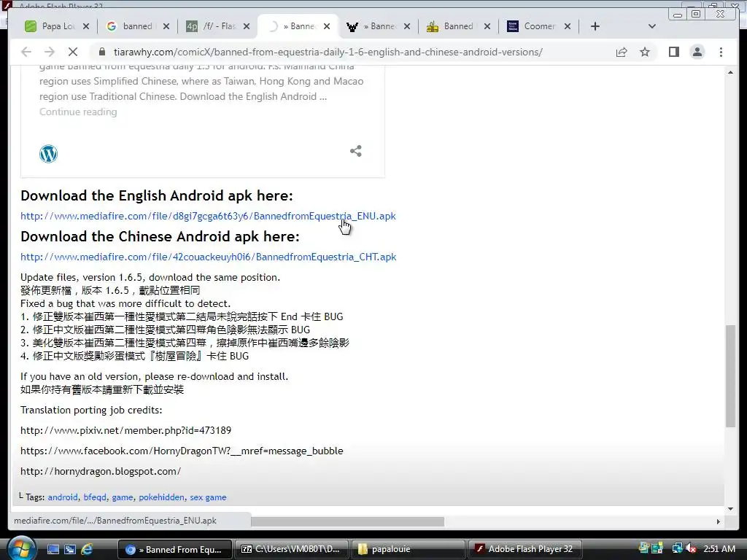This screenshot has height=560, width=747.
Task: Click the vertical scrollbar thumb
Action: 730,376
